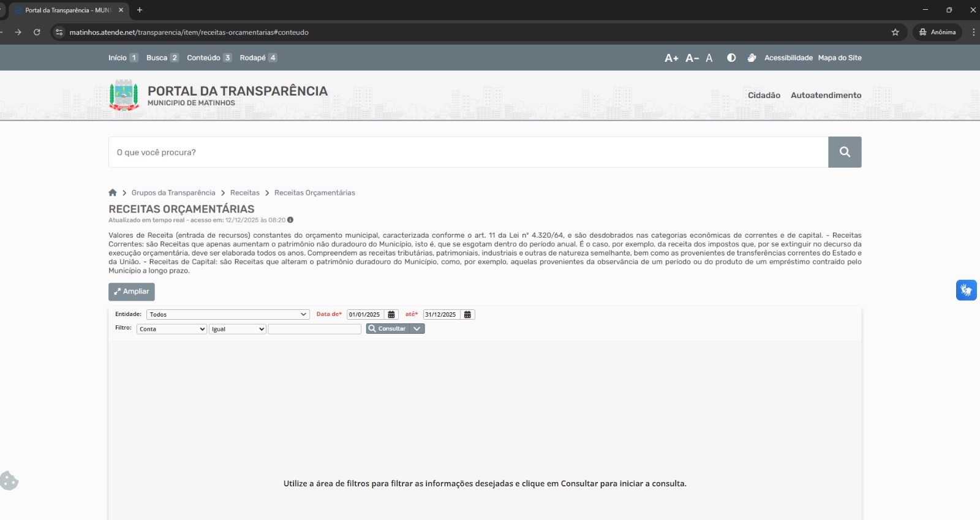Toggle high contrast mode
The width and height of the screenshot is (980, 520).
click(731, 58)
